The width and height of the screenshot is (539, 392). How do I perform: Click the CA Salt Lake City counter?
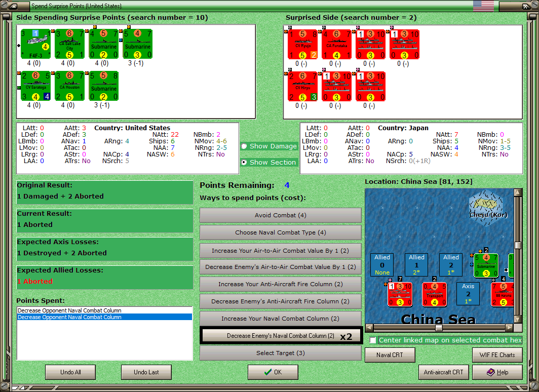point(70,44)
